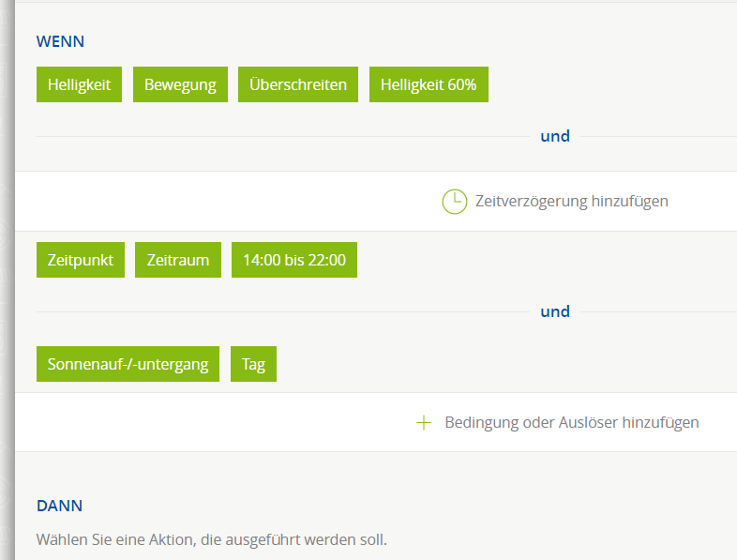737x560 pixels.
Task: Click the divider line left of first 'und'
Action: pos(283,136)
